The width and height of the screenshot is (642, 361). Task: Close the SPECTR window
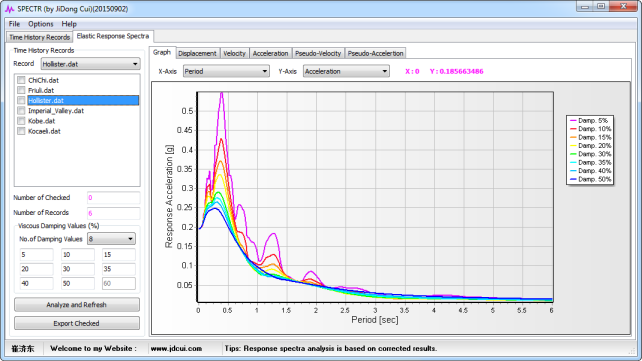coord(623,6)
